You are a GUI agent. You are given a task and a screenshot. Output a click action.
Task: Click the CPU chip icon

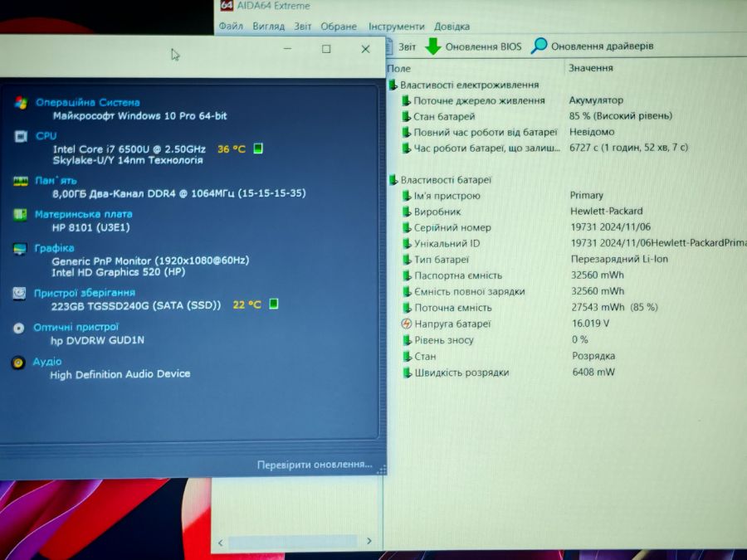(x=21, y=137)
